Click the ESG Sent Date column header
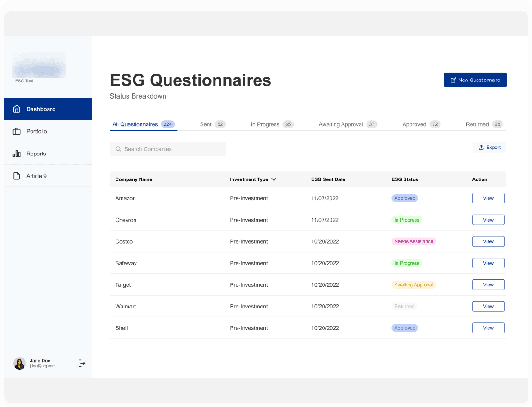This screenshot has width=532, height=407. tap(328, 179)
